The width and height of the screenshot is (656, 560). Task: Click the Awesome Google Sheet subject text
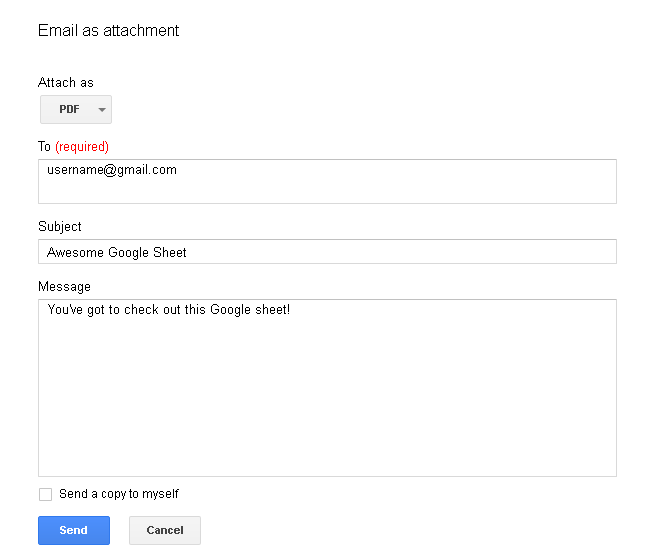pyautogui.click(x=117, y=252)
